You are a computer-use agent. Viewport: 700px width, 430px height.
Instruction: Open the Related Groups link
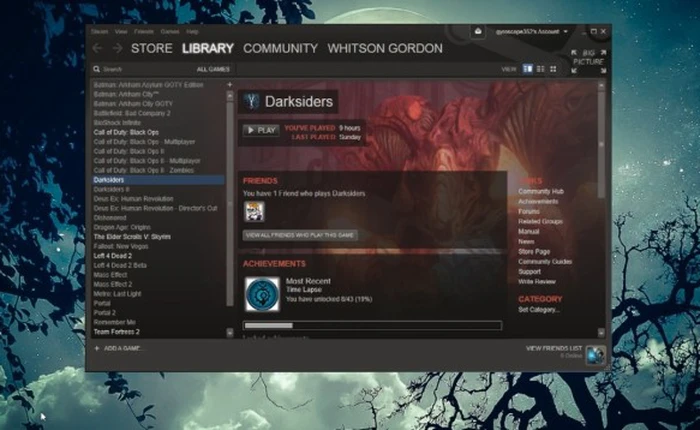tap(540, 221)
